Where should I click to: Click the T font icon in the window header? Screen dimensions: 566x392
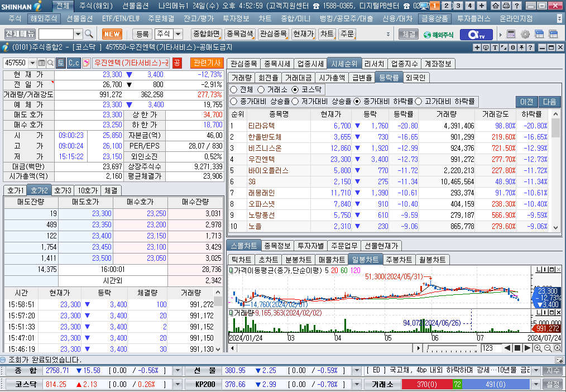[495, 47]
